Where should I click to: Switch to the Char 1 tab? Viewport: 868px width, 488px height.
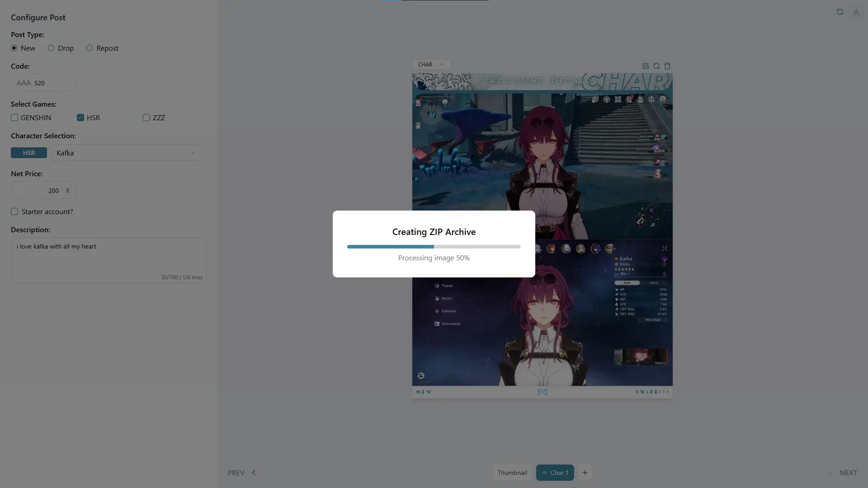click(x=555, y=473)
